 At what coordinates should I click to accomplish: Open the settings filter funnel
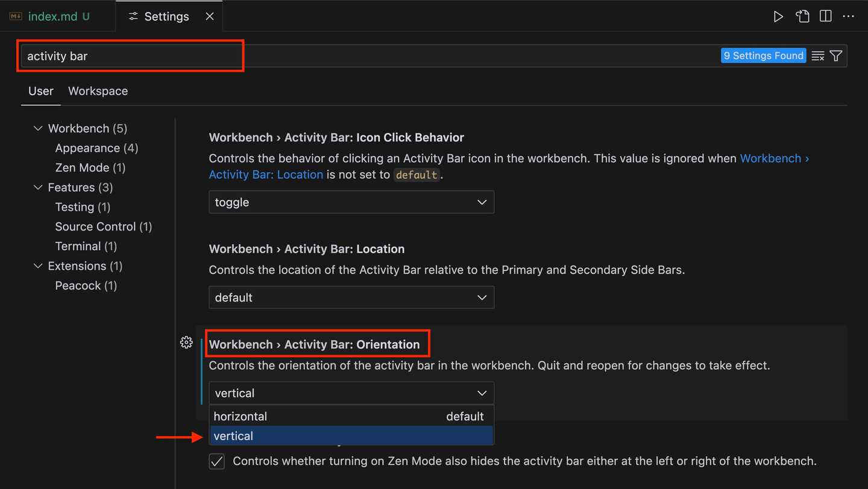click(835, 55)
